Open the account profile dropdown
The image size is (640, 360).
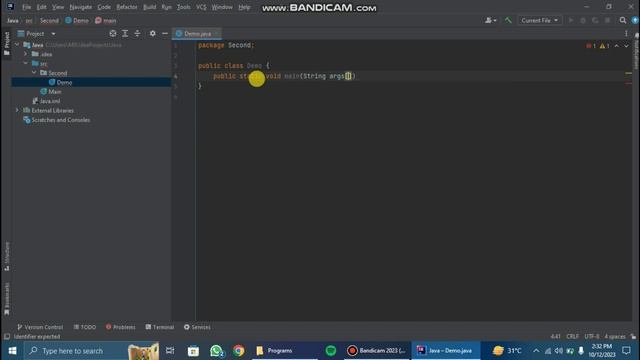click(x=490, y=20)
